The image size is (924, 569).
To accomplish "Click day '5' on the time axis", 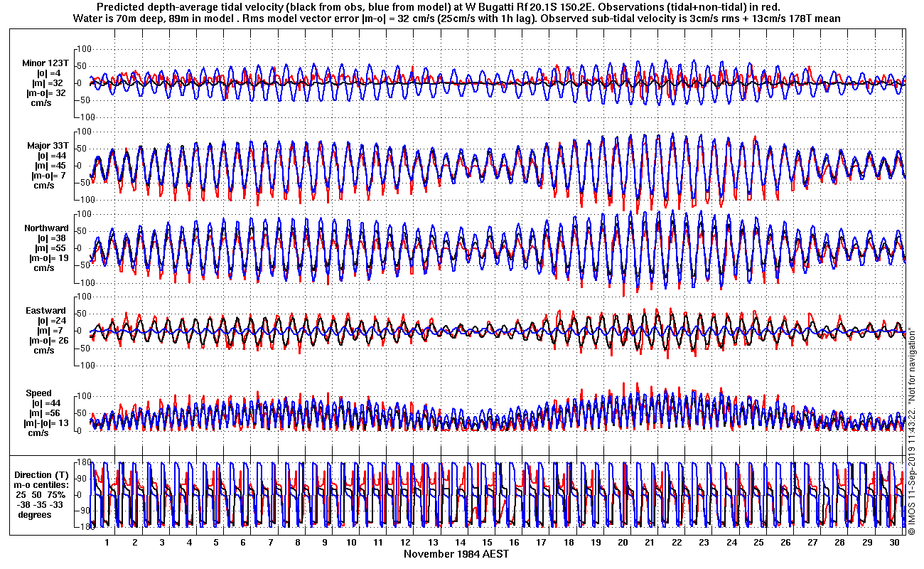I will pos(216,543).
